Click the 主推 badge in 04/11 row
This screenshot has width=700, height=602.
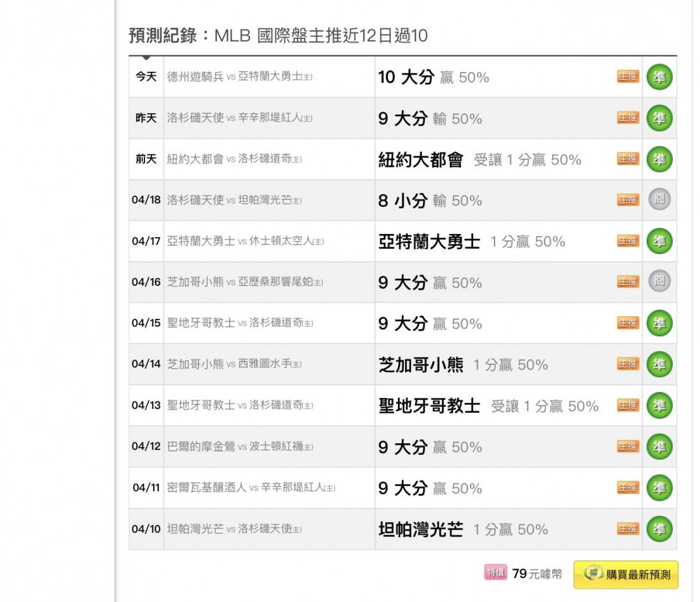point(628,487)
